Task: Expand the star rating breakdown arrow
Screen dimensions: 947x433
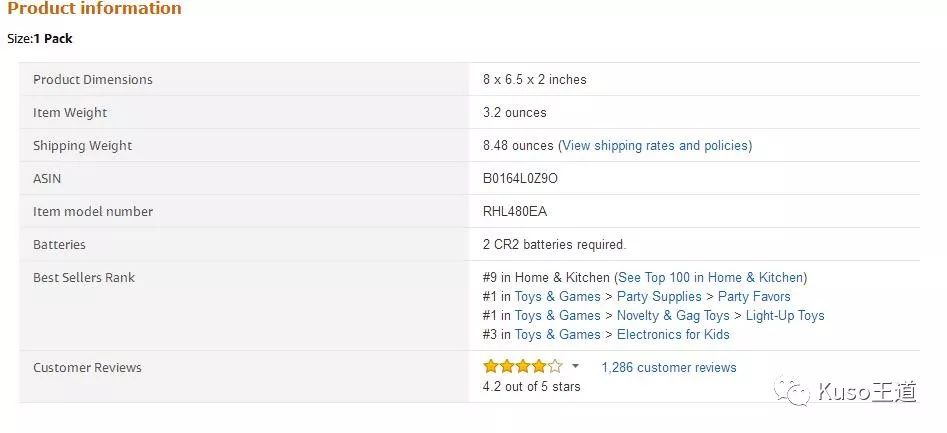Action: point(575,367)
